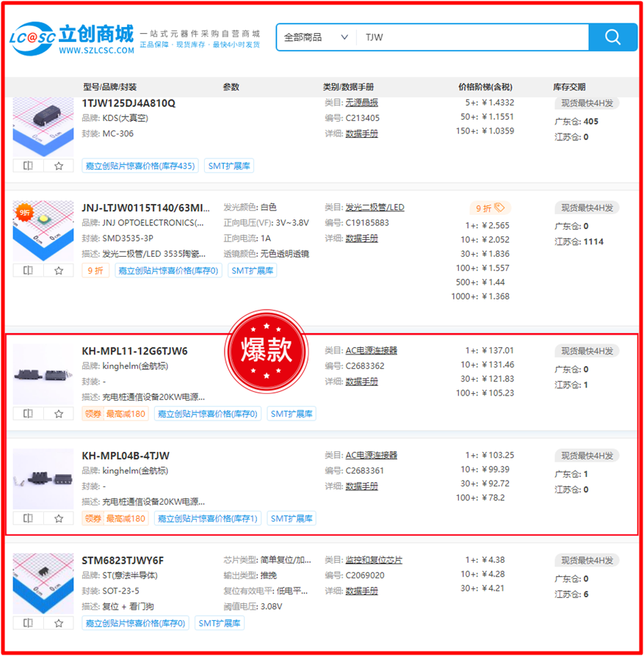This screenshot has width=644, height=656.
Task: Open AC电源连接器 category link for KH-MPL04B-4TJW
Action: coord(371,455)
